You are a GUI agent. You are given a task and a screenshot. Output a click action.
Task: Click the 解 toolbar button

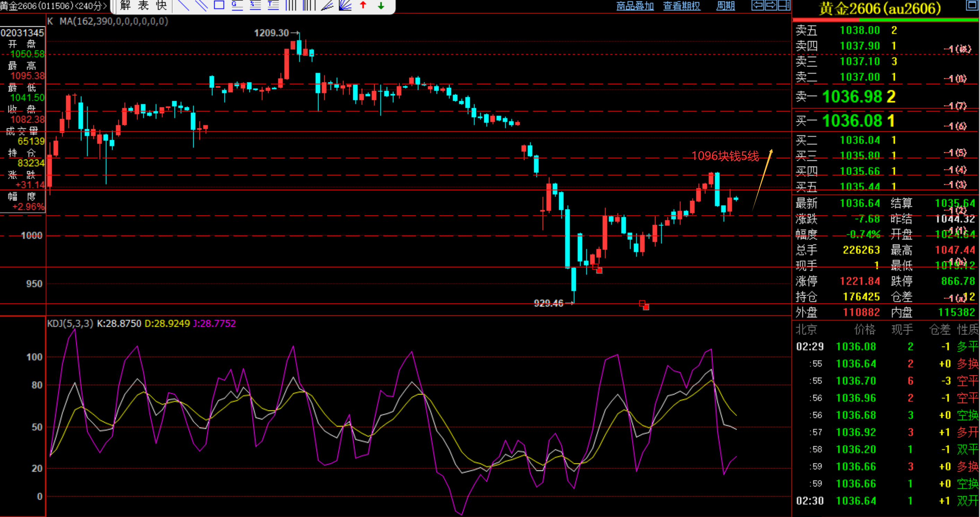(x=125, y=5)
